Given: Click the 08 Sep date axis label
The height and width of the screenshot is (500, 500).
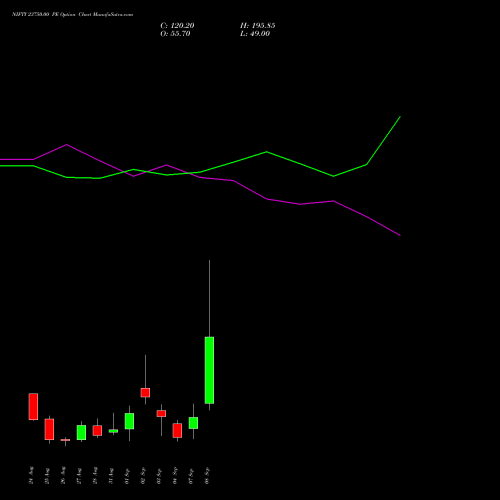Looking at the screenshot, I should (208, 476).
